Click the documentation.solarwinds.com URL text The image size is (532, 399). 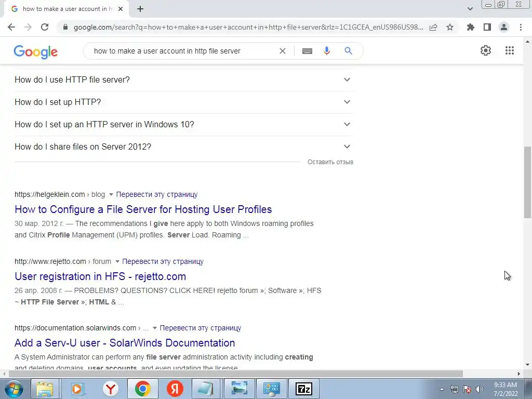pyautogui.click(x=75, y=328)
